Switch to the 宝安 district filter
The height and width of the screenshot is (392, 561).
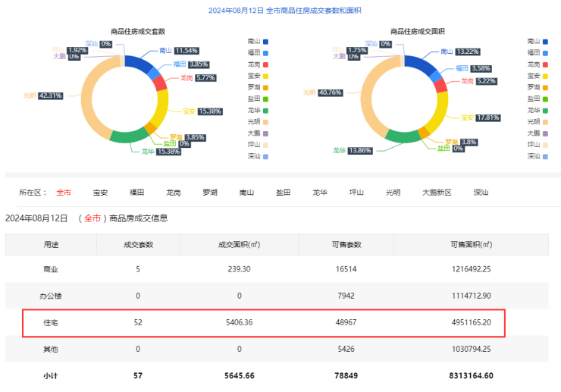point(100,193)
